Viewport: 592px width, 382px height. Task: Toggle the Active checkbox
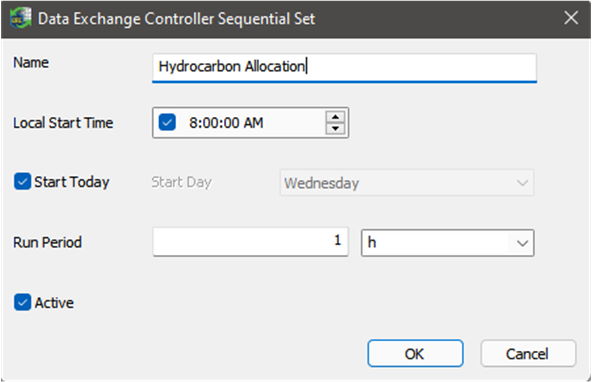point(22,302)
